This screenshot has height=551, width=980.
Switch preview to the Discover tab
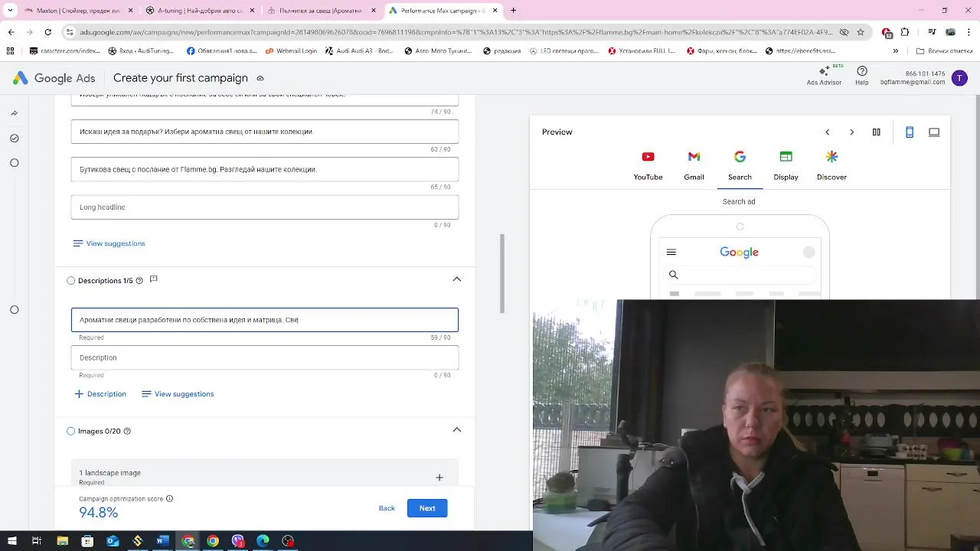tap(831, 166)
